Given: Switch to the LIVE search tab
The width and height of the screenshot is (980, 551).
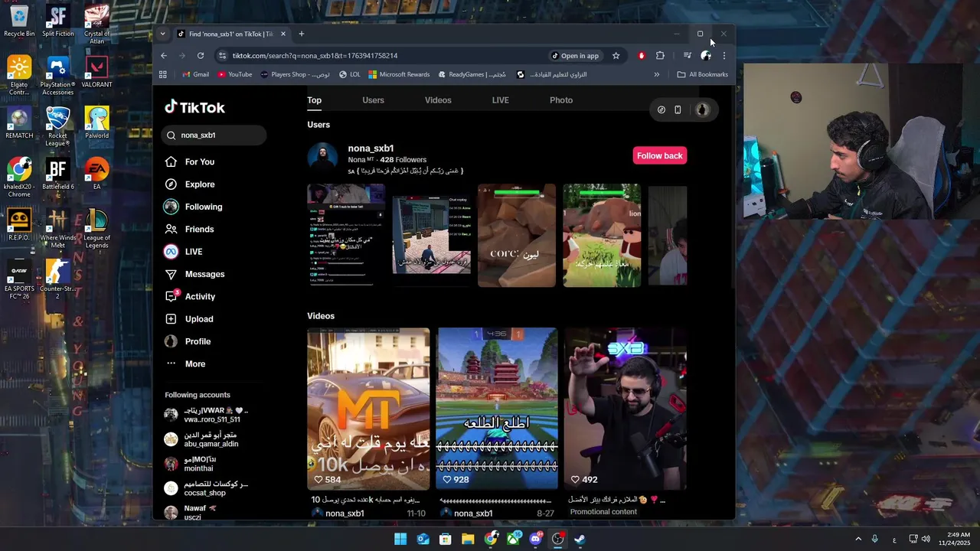Looking at the screenshot, I should [x=500, y=100].
